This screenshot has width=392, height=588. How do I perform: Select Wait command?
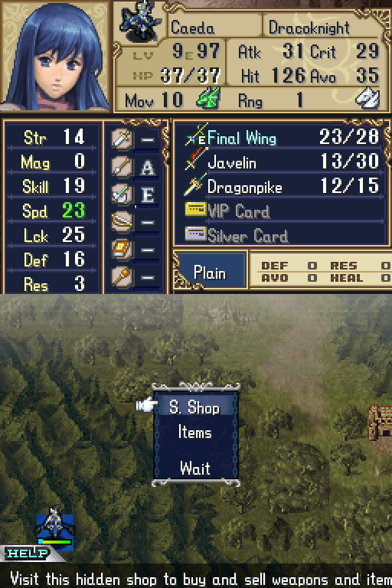(194, 468)
